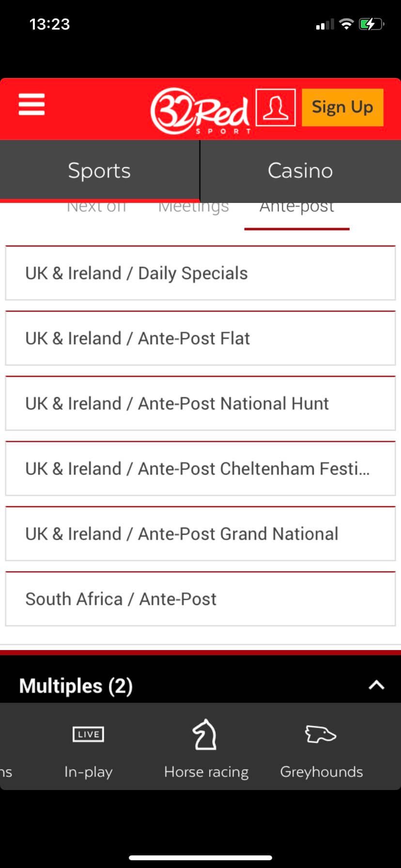Open UK & Ireland Daily Specials
This screenshot has height=868, width=401.
200,273
